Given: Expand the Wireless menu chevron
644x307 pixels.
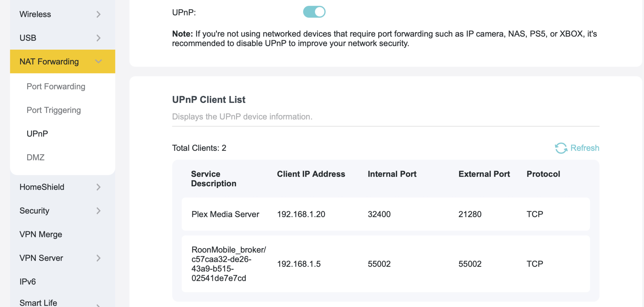Looking at the screenshot, I should (x=99, y=14).
